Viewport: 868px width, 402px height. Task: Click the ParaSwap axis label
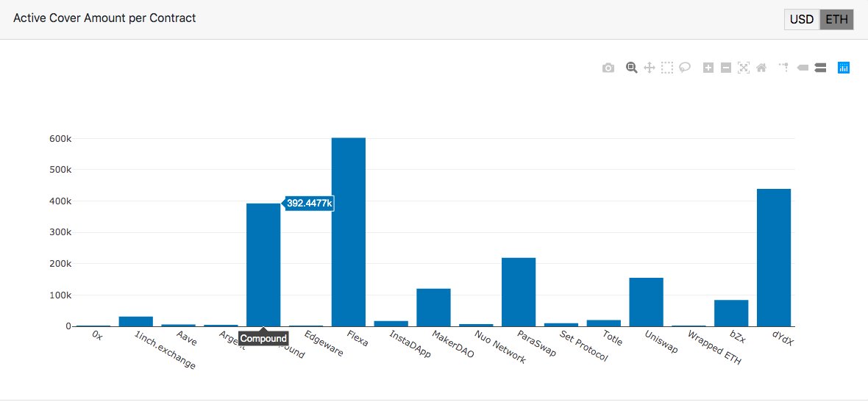point(537,343)
